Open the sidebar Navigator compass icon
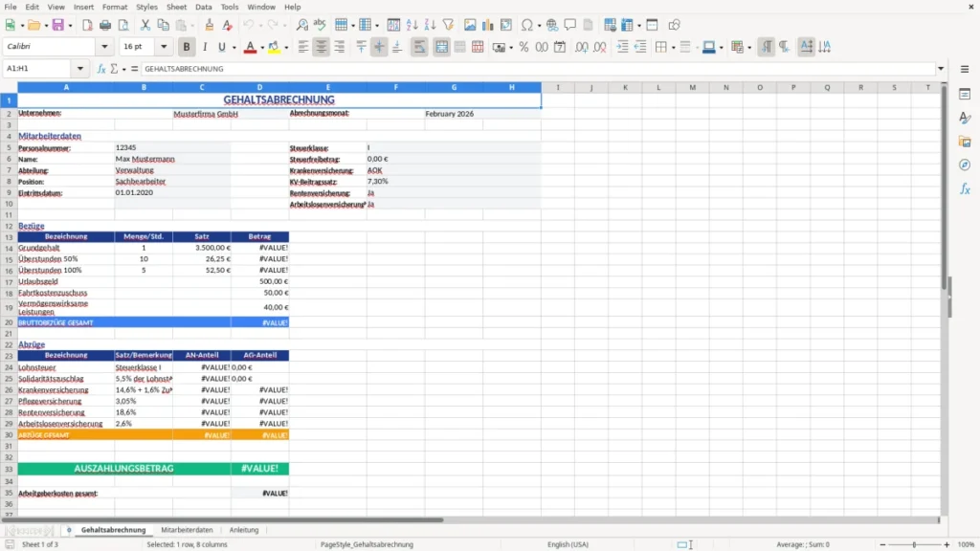This screenshot has height=551, width=980. pyautogui.click(x=965, y=165)
